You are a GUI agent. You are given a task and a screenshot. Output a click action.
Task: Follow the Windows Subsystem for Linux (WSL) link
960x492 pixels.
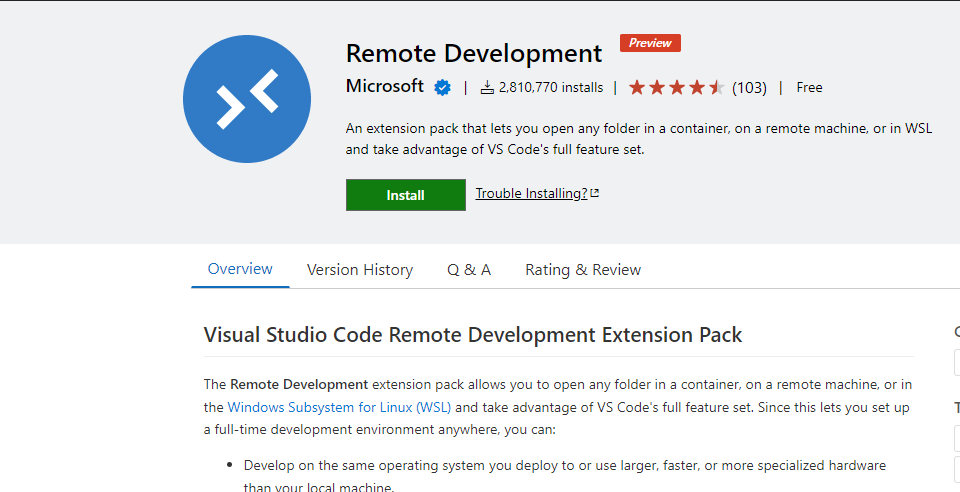[x=339, y=408]
